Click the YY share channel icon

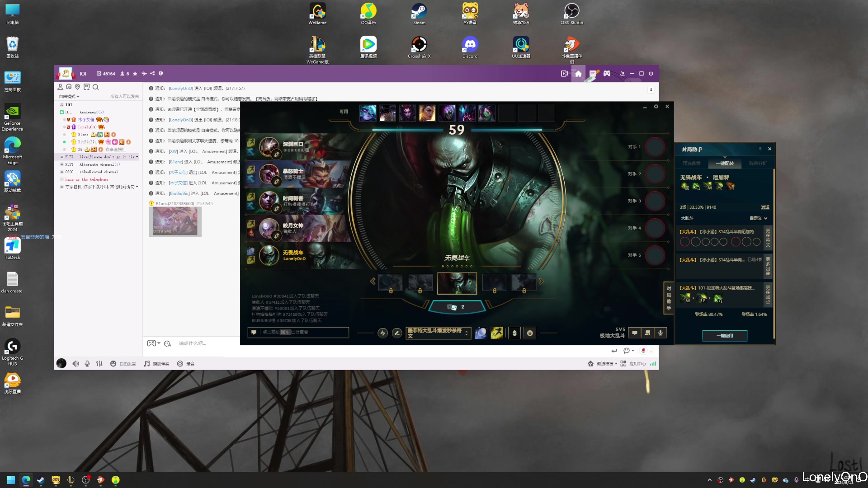click(152, 74)
